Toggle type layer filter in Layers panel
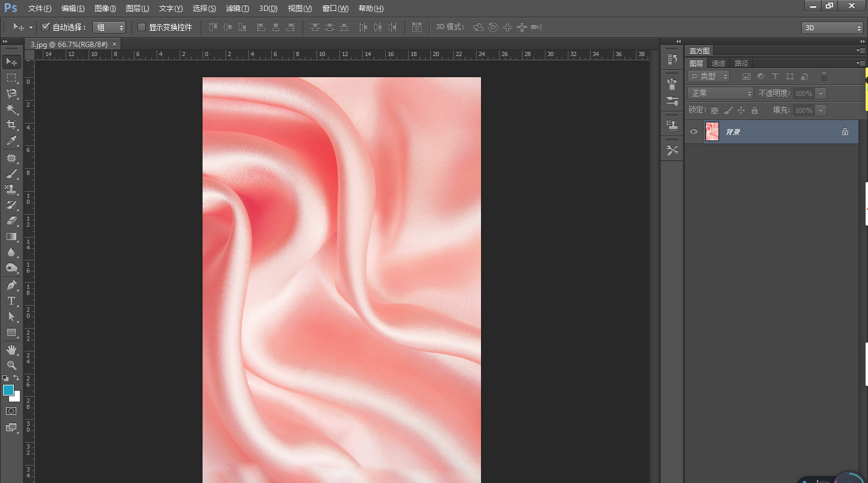 pyautogui.click(x=775, y=77)
